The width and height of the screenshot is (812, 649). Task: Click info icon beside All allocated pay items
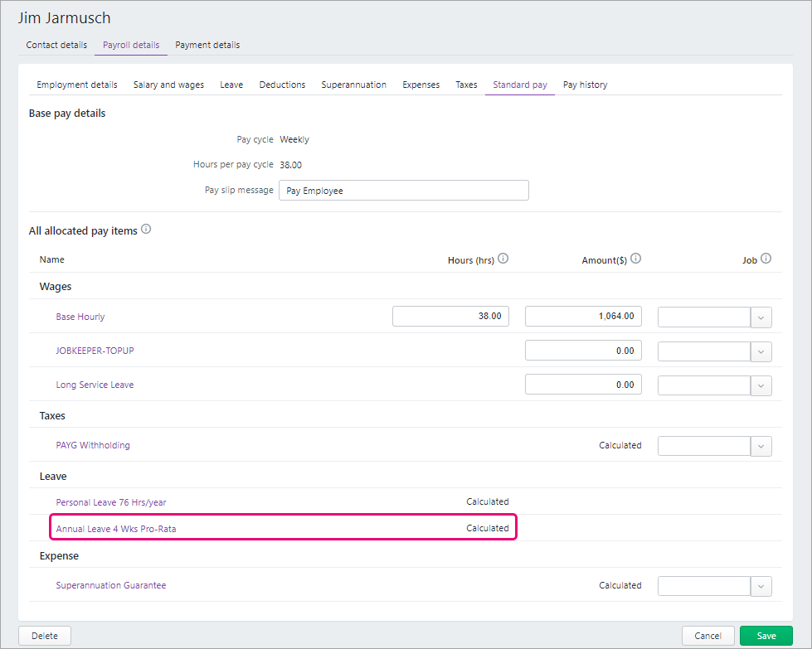146,230
